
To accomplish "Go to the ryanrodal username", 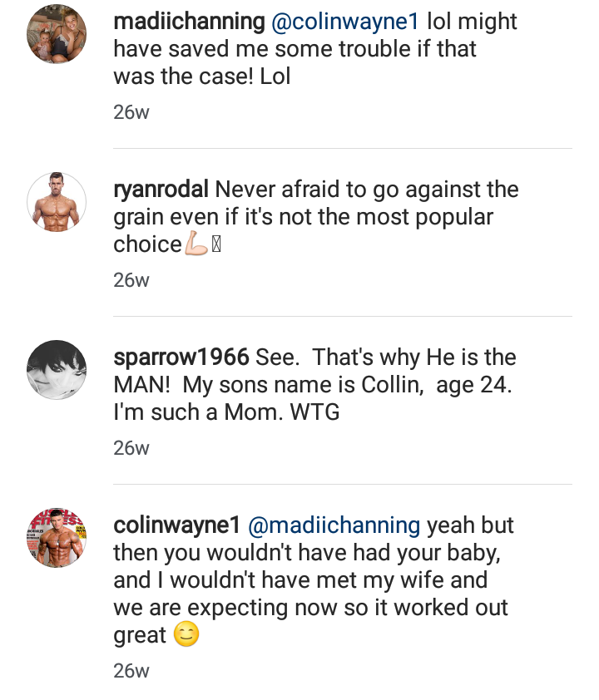I will [x=161, y=190].
